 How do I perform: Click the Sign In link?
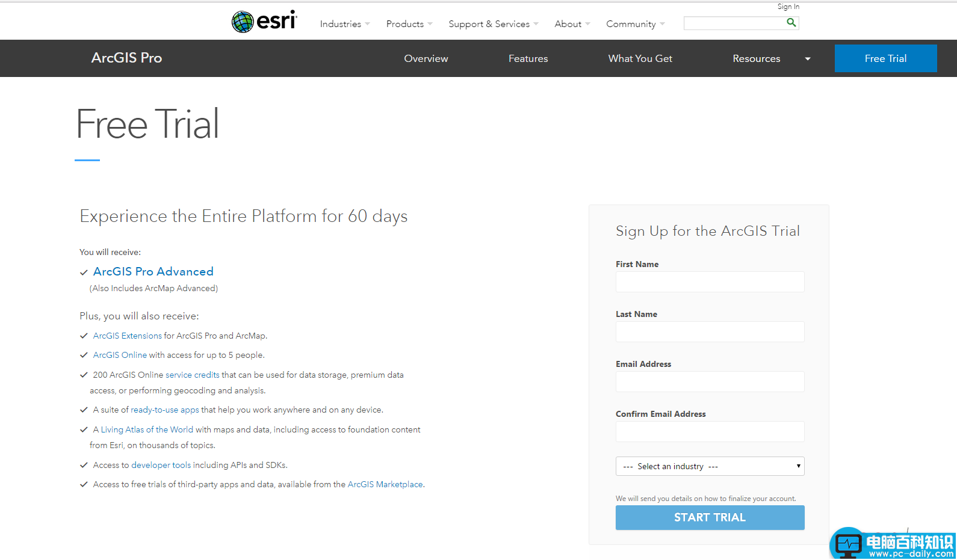(788, 7)
